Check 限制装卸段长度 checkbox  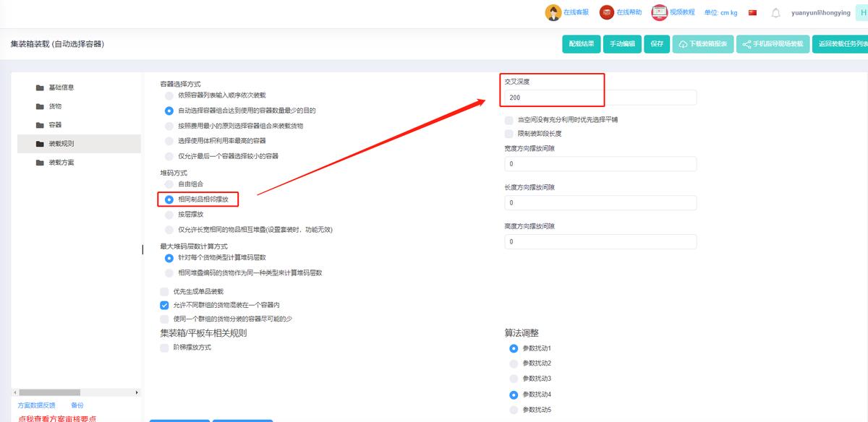509,134
